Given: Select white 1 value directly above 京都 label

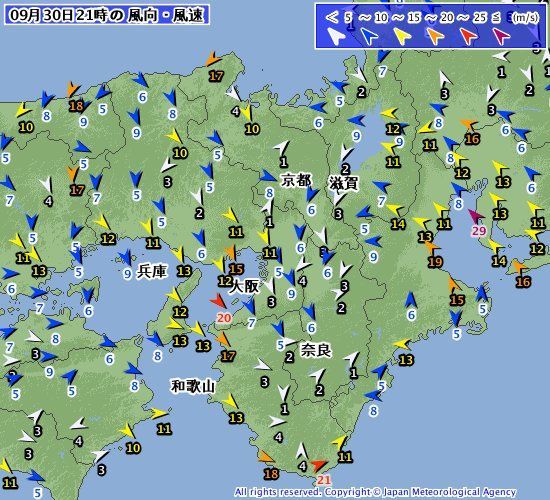Looking at the screenshot, I should click(x=283, y=162).
